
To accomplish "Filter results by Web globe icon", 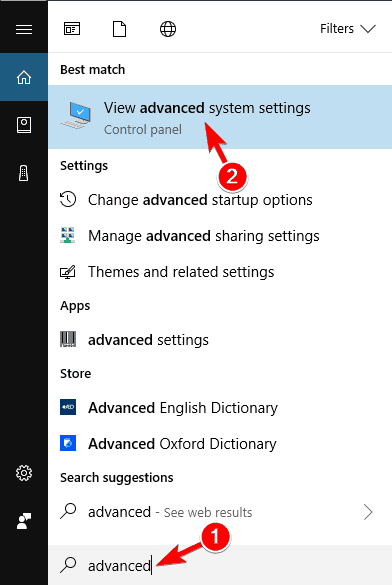I will 168,29.
